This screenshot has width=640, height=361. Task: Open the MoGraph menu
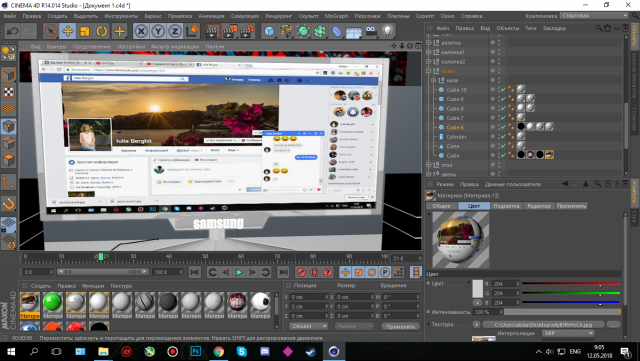click(336, 16)
